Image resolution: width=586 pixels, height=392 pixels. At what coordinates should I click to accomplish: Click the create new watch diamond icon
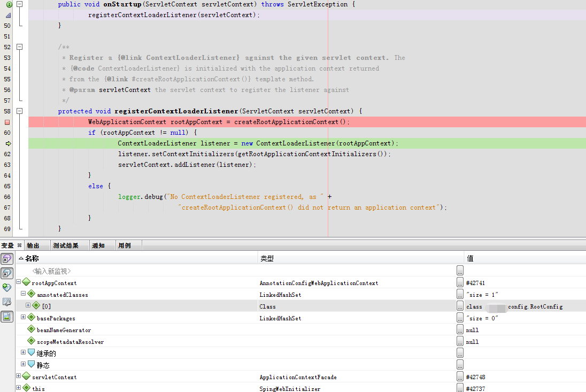point(7,287)
